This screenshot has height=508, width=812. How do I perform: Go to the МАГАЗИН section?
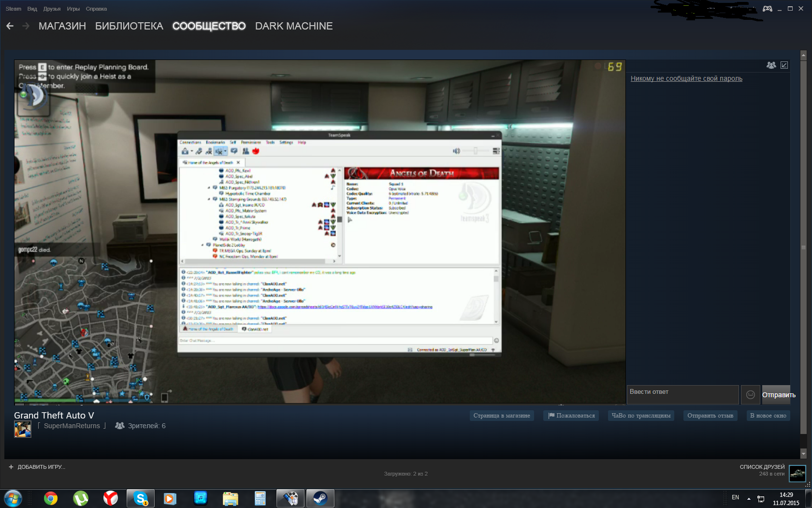coord(62,26)
